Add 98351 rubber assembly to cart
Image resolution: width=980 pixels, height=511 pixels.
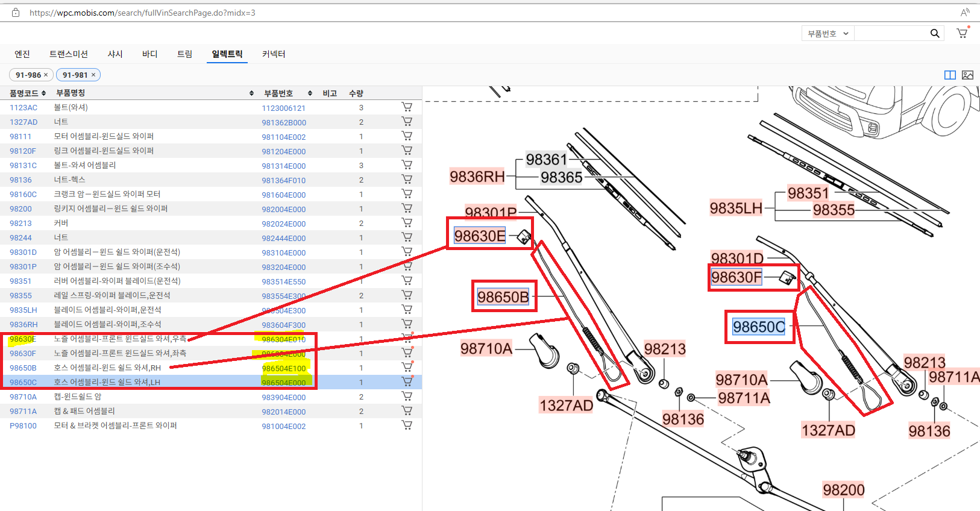tap(407, 281)
